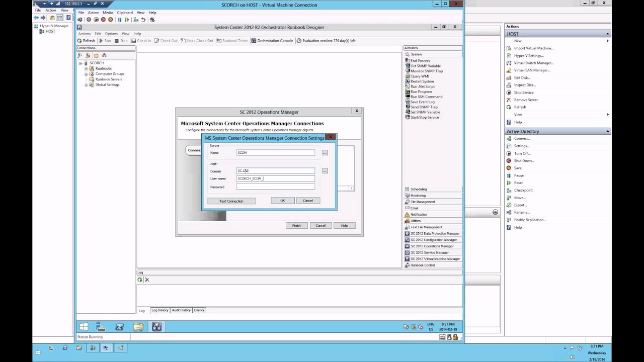Click Finish in SC 2012 Operations Manager dialog
The width and height of the screenshot is (644, 362).
(x=296, y=226)
